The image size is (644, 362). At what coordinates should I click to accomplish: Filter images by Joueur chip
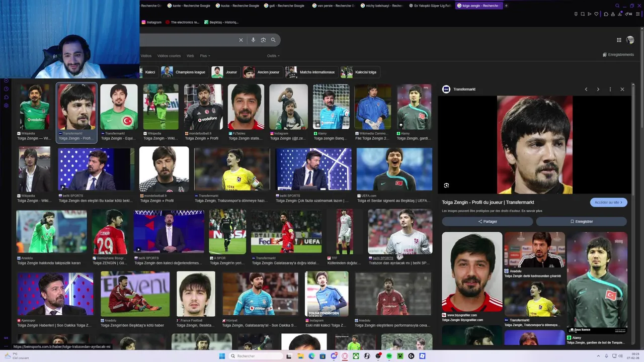[x=225, y=72]
